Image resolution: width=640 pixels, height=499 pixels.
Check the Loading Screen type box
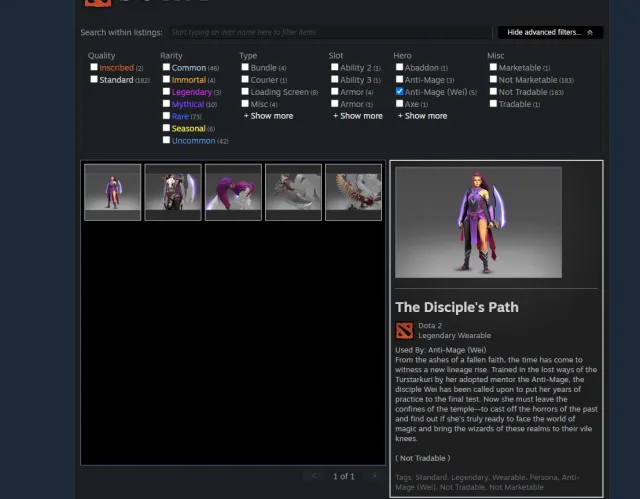tap(245, 91)
